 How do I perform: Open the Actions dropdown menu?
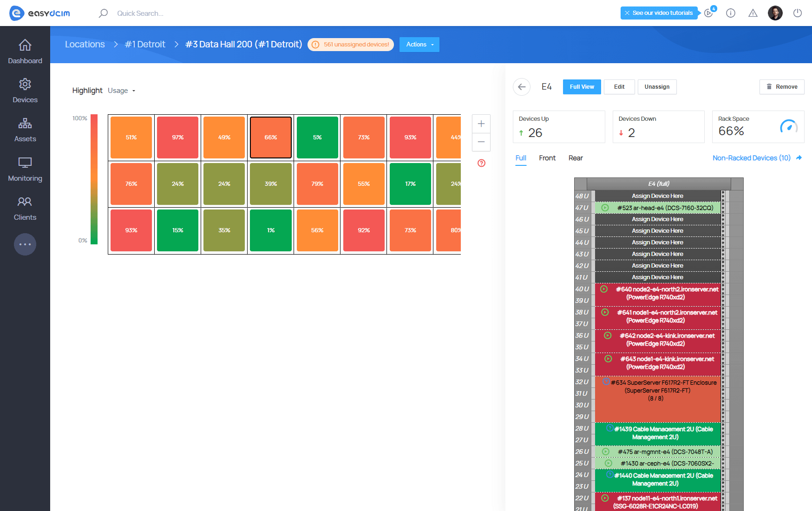tap(419, 45)
